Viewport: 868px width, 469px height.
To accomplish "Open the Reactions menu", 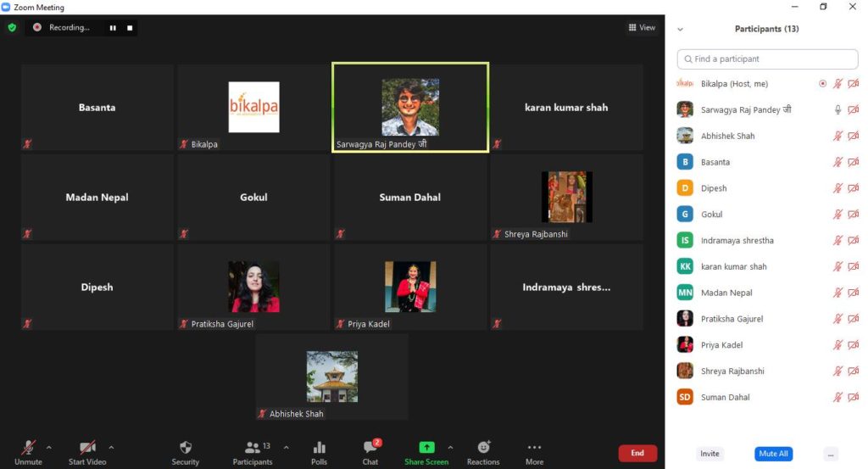I will tap(483, 447).
